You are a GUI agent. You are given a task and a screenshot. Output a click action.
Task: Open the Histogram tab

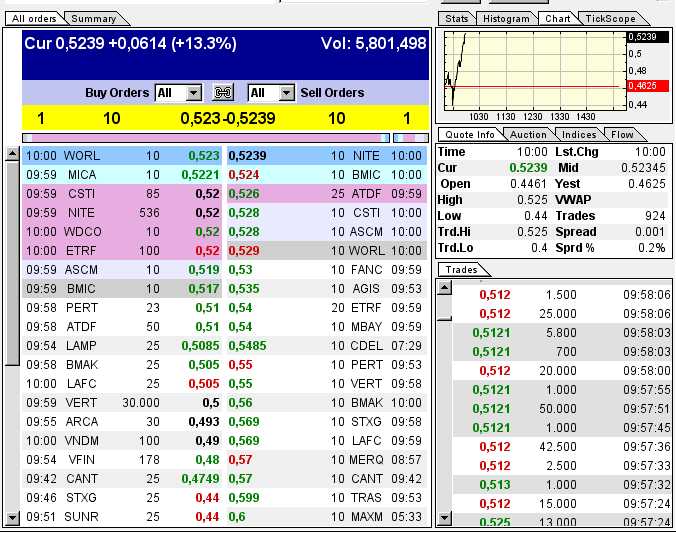506,19
